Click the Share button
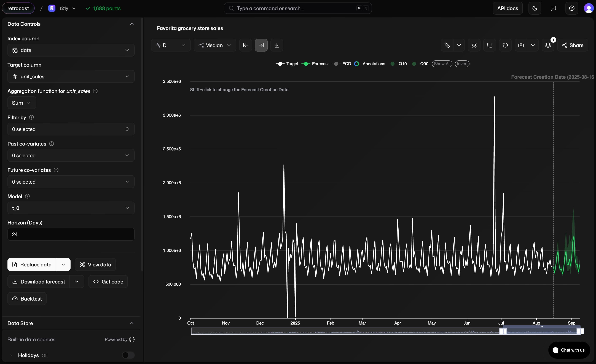Viewport: 596px width, 364px height. [x=573, y=45]
